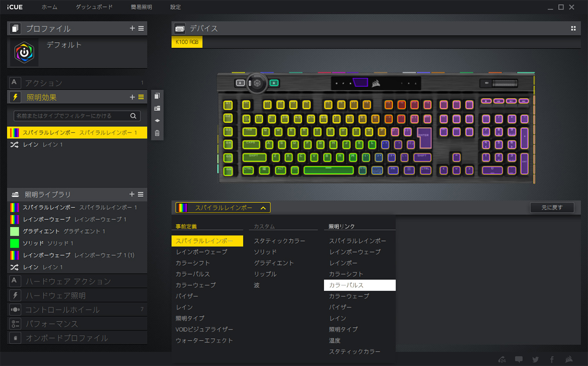Open the yellow 照明効果 hamburger menu

coord(141,97)
